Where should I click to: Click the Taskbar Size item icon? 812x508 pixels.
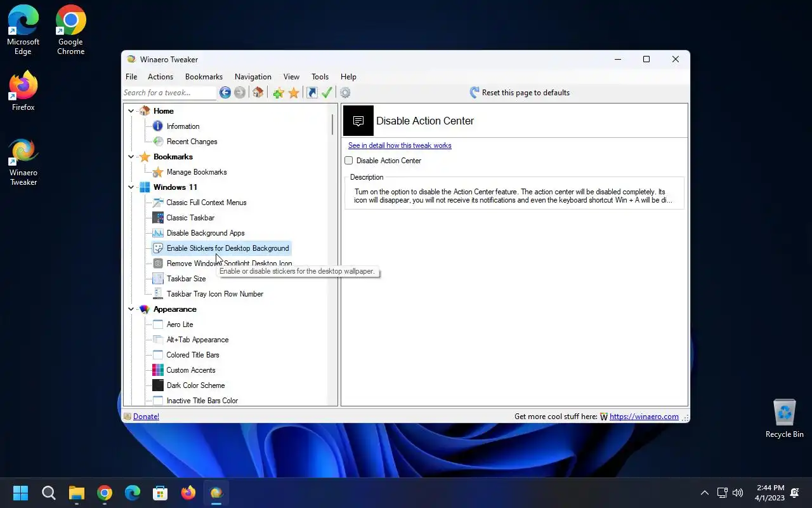click(x=158, y=279)
